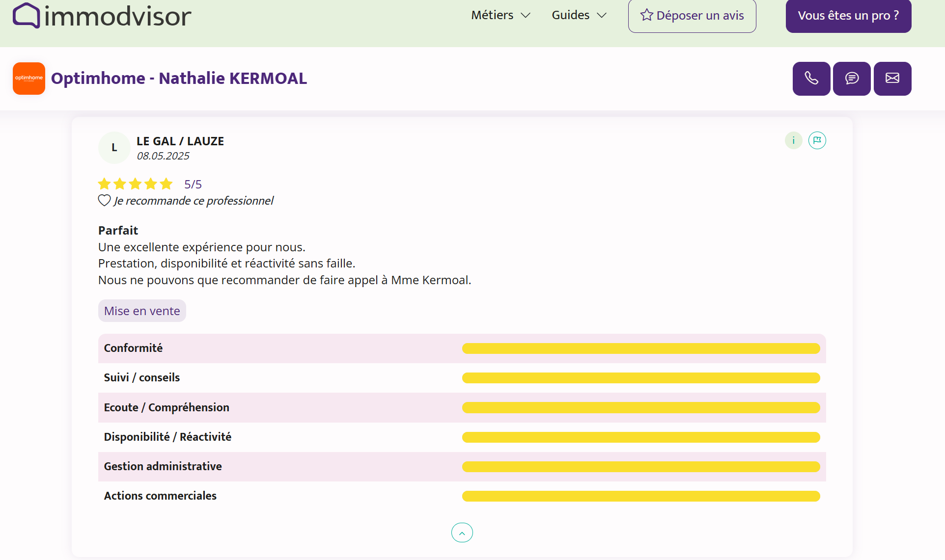Click the heart recommendation icon
The height and width of the screenshot is (560, 945).
pos(104,200)
